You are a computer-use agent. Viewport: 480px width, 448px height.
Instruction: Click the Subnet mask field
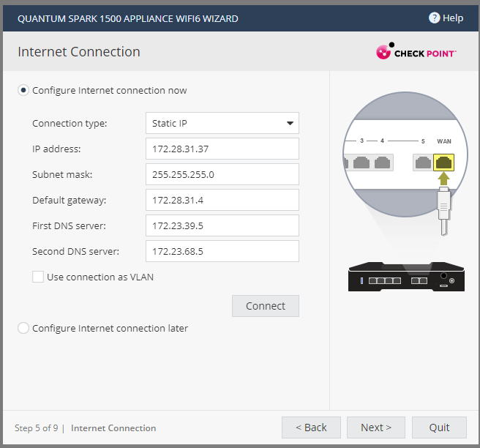pos(222,174)
